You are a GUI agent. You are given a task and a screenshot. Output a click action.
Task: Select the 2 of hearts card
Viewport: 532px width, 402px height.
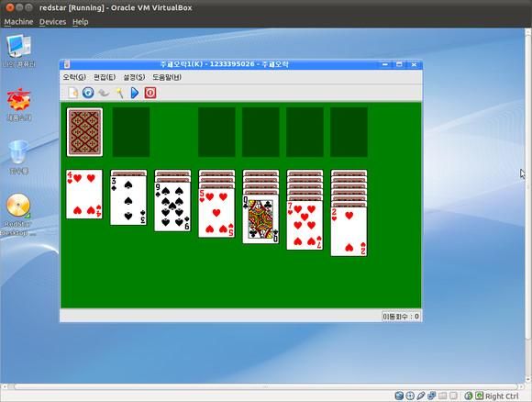(x=349, y=231)
